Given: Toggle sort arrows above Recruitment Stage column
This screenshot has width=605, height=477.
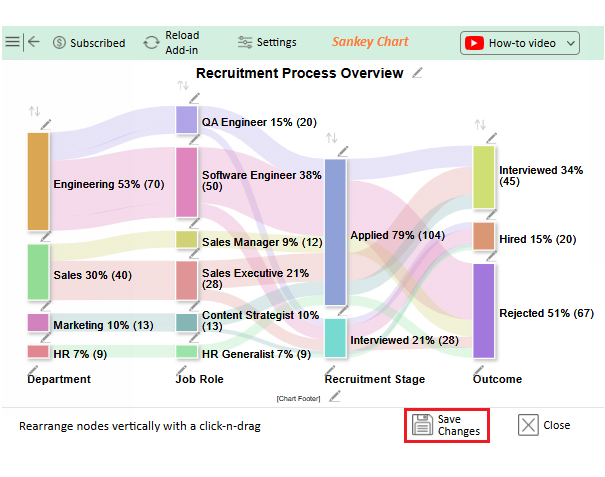Looking at the screenshot, I should pos(332,138).
